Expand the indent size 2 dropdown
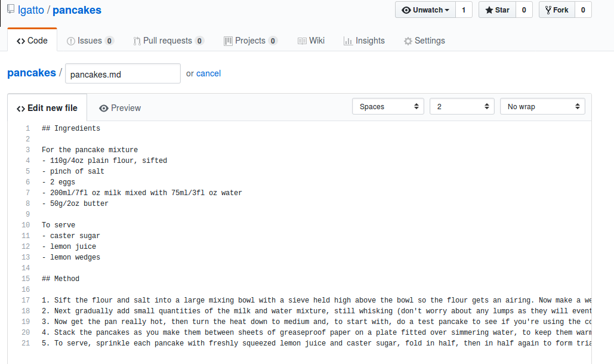614x364 pixels. 462,106
